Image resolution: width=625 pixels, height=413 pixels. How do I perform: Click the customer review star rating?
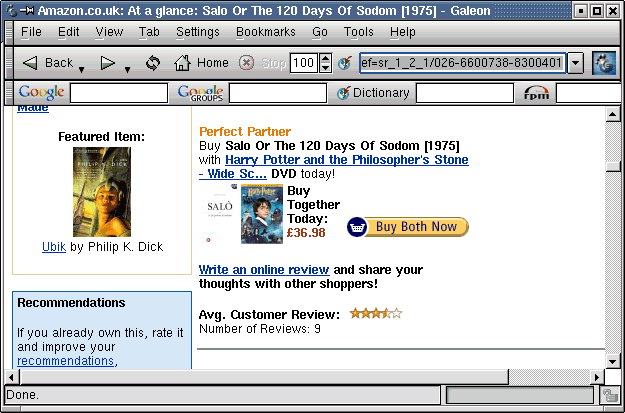tap(376, 314)
